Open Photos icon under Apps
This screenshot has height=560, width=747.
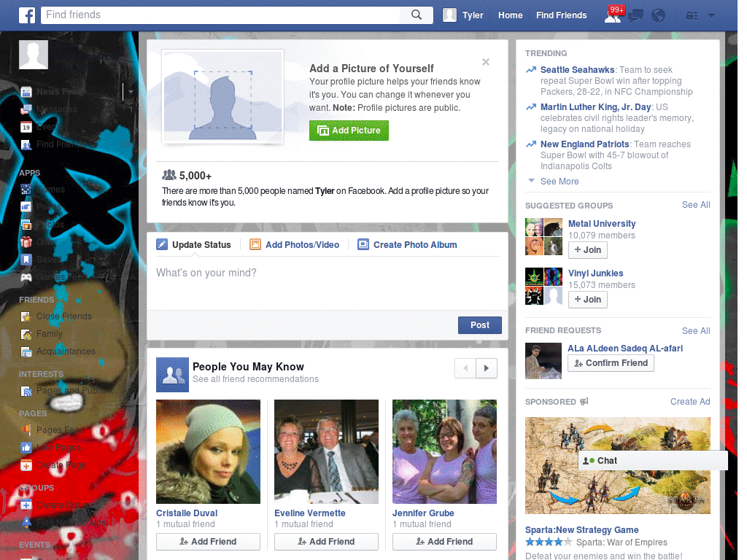coord(26,225)
